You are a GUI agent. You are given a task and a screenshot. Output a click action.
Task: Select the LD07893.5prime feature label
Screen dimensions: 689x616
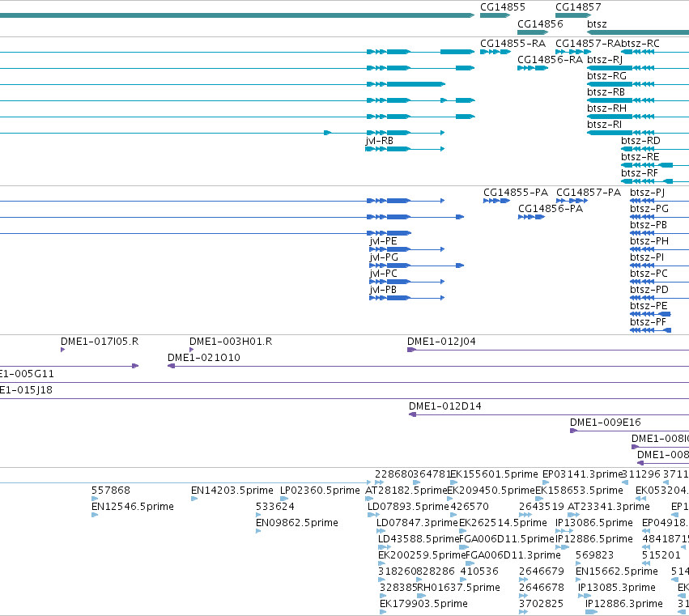pos(408,507)
